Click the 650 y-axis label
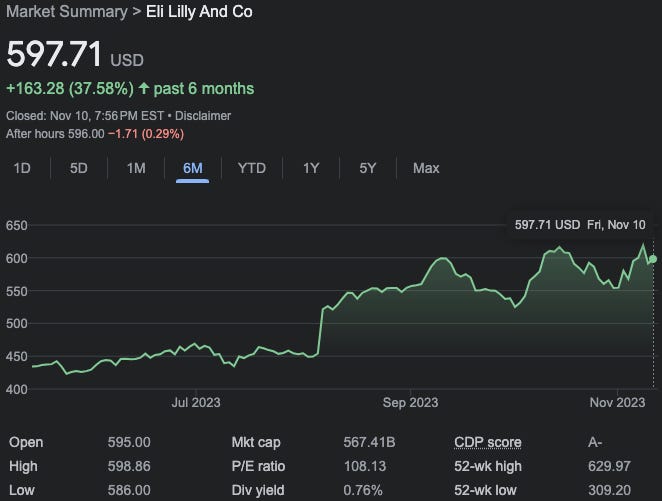662x501 pixels. [16, 225]
